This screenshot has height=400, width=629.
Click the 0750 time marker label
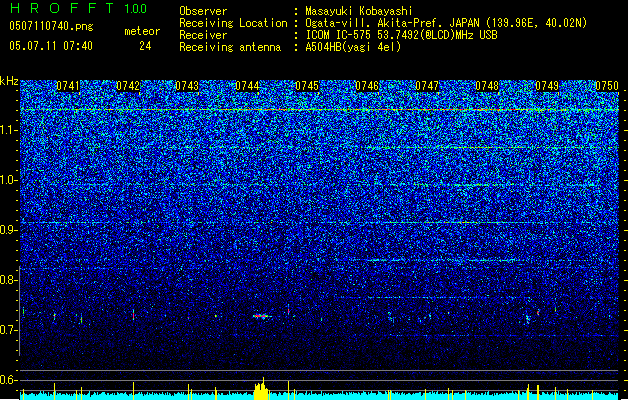click(x=607, y=86)
